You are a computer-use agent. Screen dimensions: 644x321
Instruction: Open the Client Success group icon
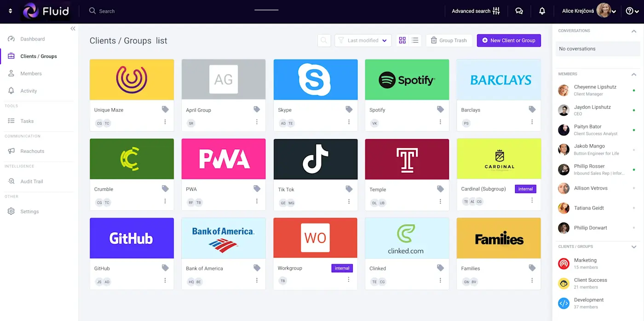point(563,283)
